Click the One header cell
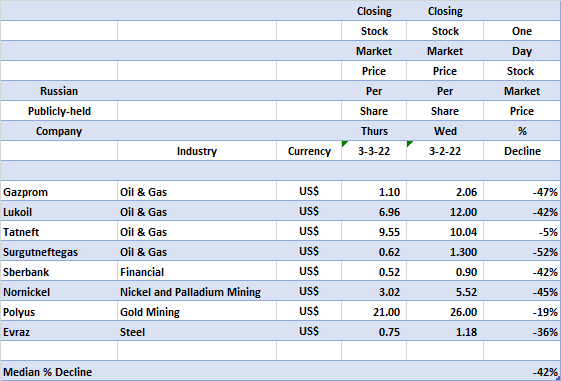 coord(522,31)
